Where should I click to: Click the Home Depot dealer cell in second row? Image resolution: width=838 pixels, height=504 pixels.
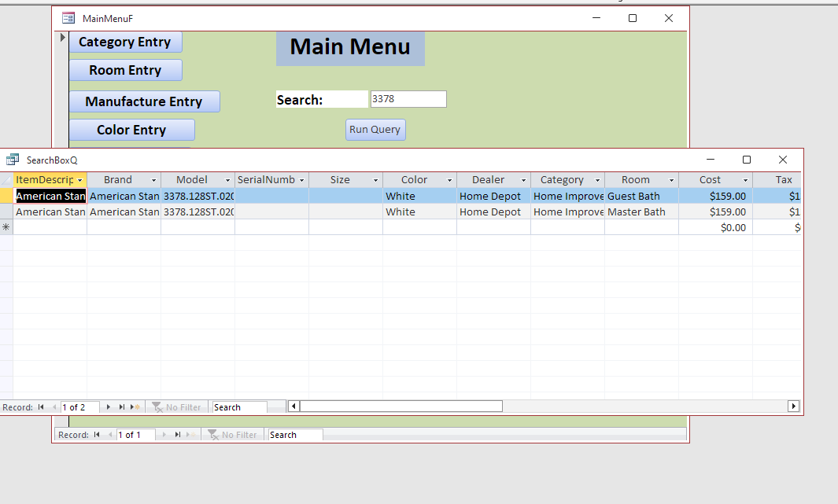494,212
